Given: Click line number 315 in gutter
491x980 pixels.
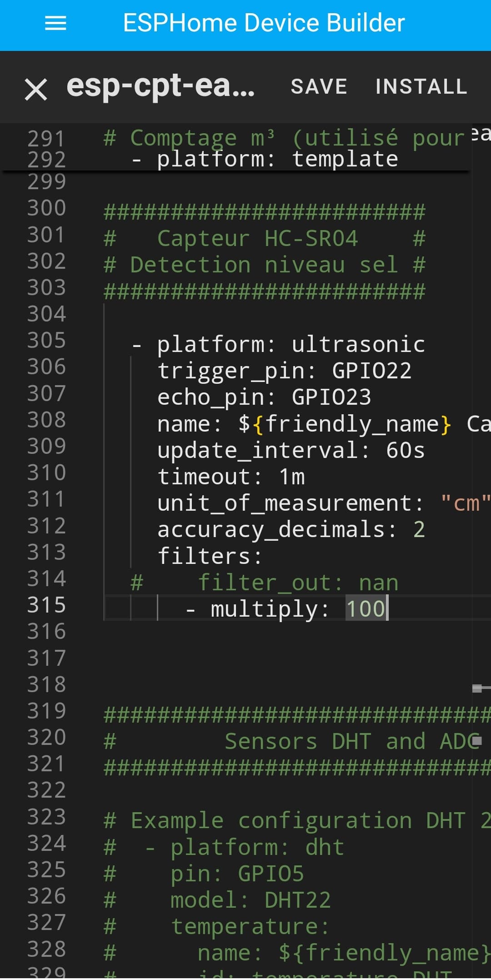Looking at the screenshot, I should pos(46,605).
